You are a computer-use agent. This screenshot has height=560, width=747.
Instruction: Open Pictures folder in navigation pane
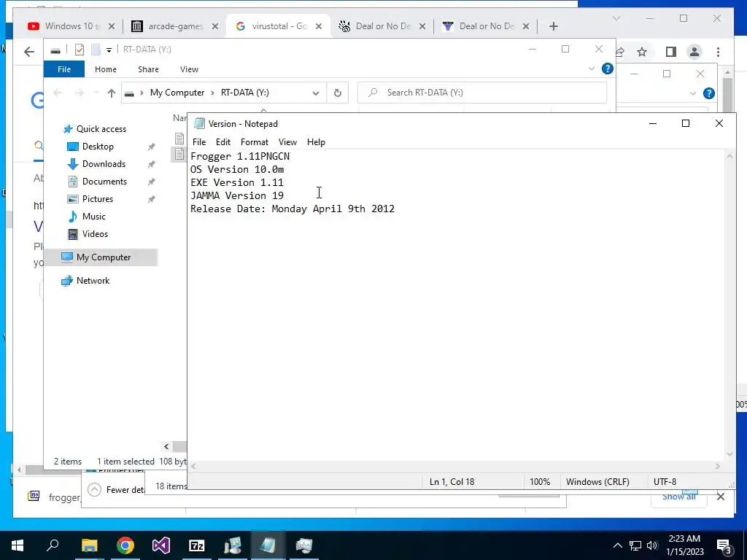click(98, 199)
